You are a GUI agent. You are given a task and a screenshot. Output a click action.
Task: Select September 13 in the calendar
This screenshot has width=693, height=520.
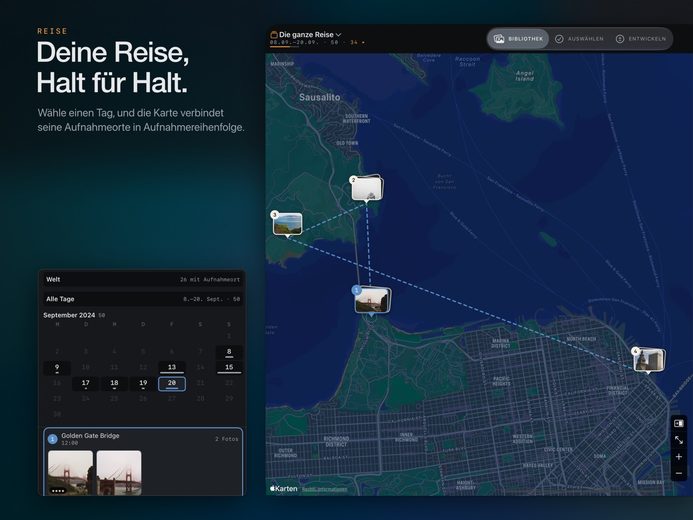click(x=171, y=368)
